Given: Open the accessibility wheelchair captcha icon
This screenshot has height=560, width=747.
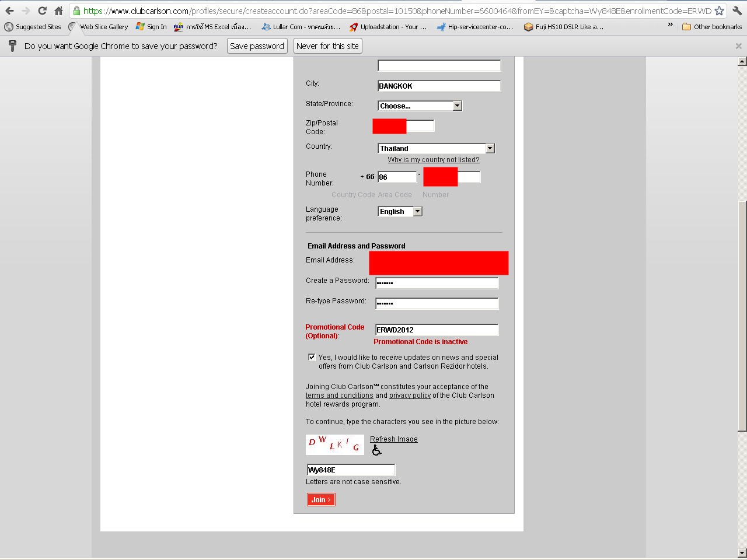Looking at the screenshot, I should pyautogui.click(x=376, y=450).
